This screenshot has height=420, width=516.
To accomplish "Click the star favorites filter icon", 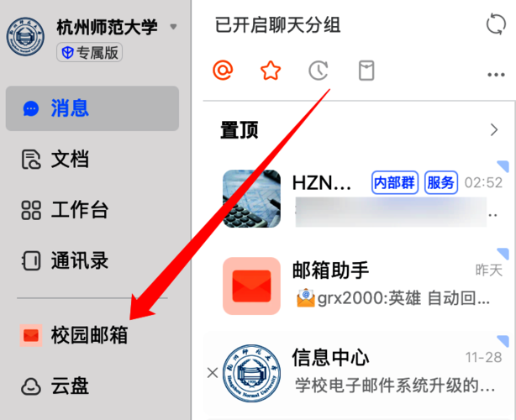I will pyautogui.click(x=271, y=70).
